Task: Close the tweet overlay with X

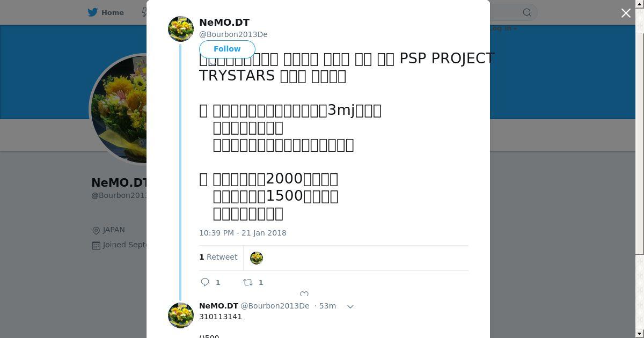Action: (x=626, y=13)
